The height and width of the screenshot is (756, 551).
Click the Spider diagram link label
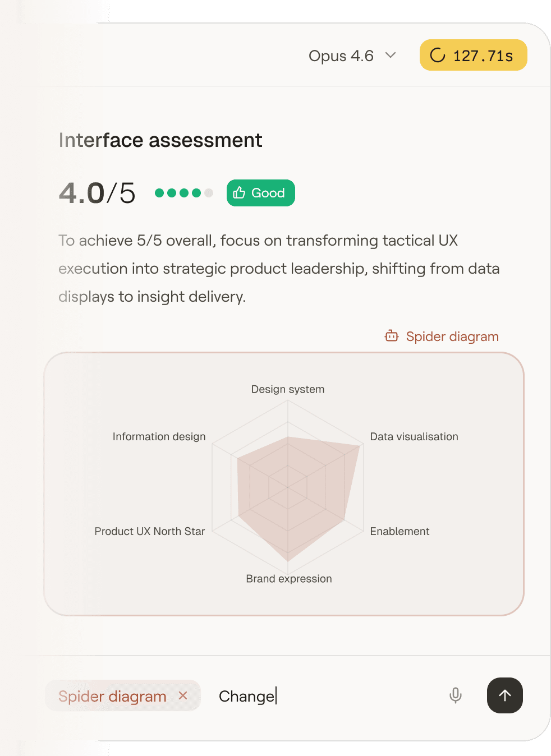(x=452, y=336)
